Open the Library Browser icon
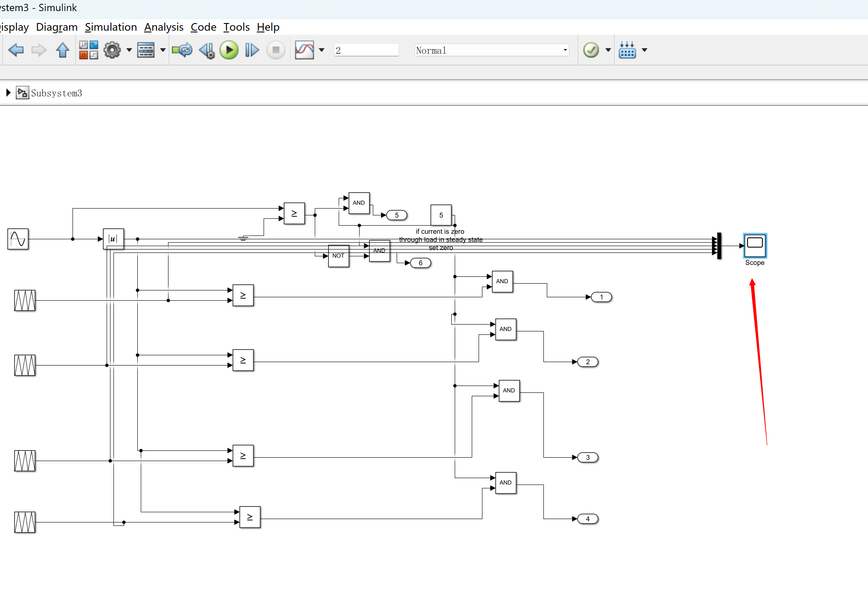This screenshot has width=868, height=595. click(x=88, y=50)
